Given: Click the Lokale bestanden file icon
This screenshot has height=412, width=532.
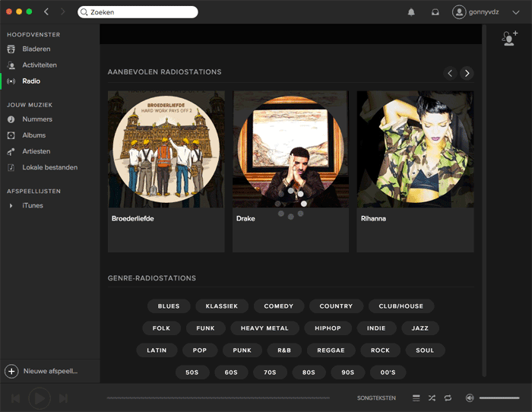Looking at the screenshot, I should coord(11,167).
